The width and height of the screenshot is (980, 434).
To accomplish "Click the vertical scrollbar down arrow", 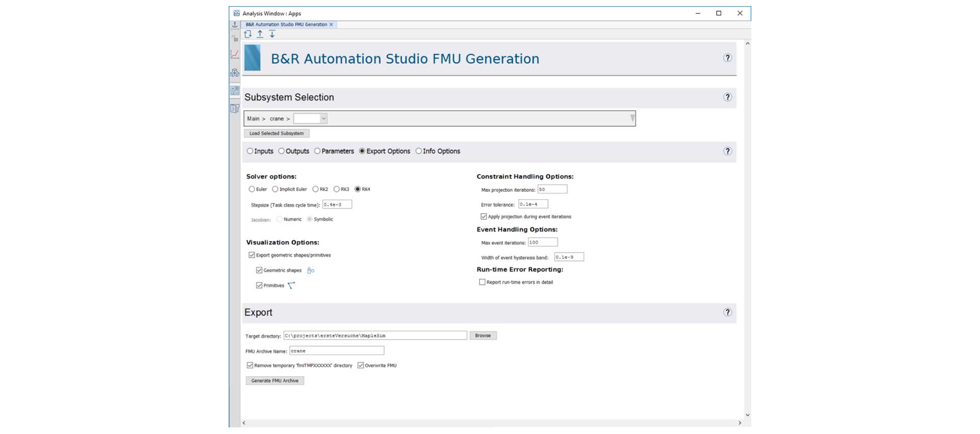I will click(x=747, y=415).
